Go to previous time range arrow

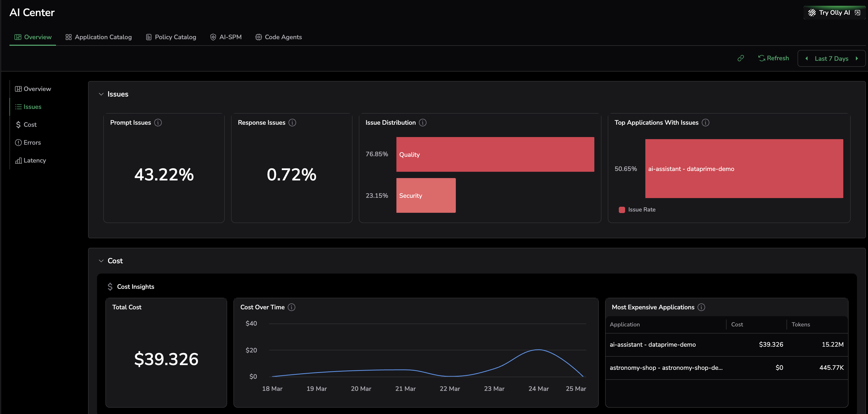807,59
